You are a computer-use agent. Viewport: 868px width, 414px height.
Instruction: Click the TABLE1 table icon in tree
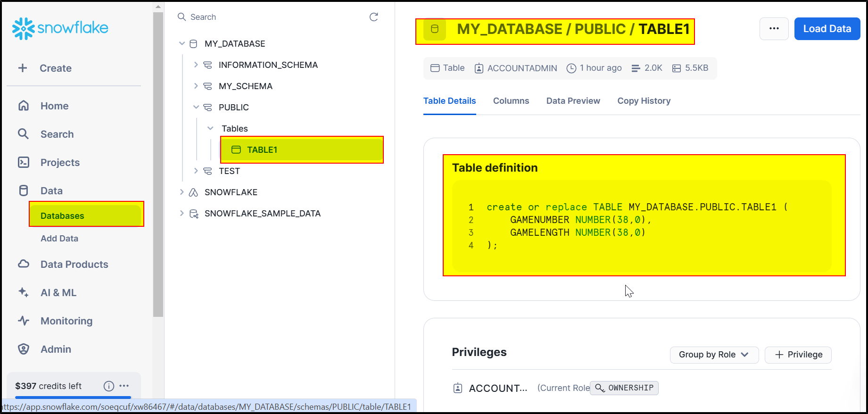[x=236, y=150]
